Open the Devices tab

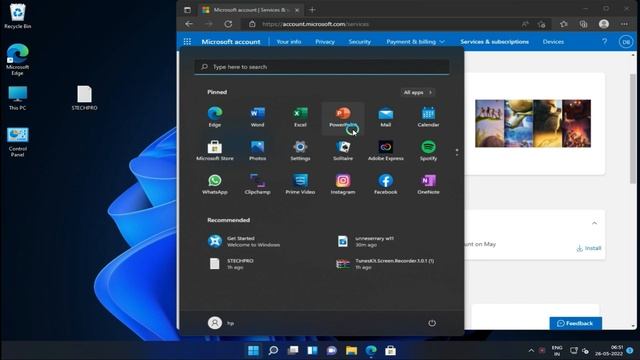[553, 42]
